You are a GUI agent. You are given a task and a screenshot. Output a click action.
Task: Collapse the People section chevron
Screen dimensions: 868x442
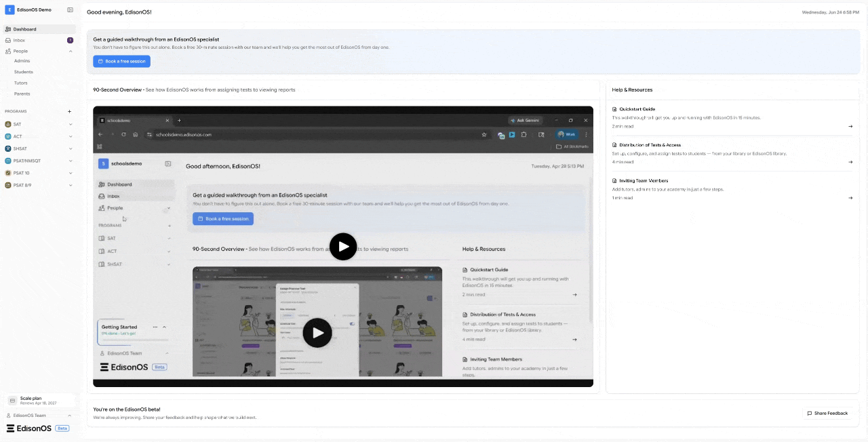coord(71,52)
